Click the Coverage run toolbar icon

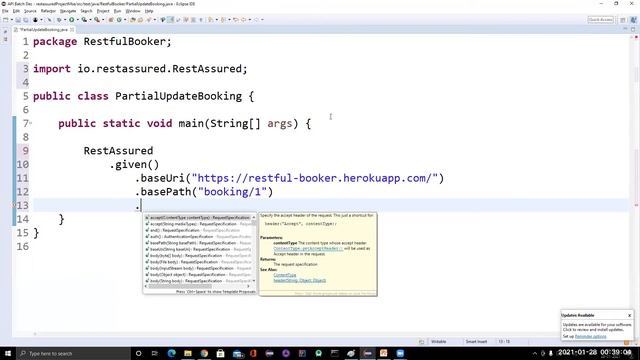[x=84, y=20]
